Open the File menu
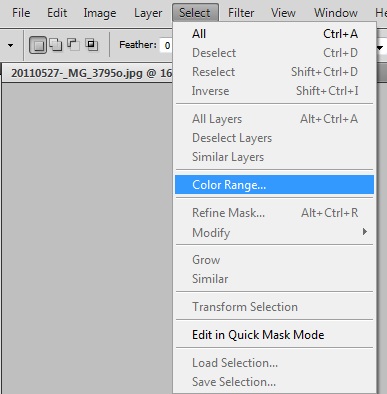 coord(21,13)
